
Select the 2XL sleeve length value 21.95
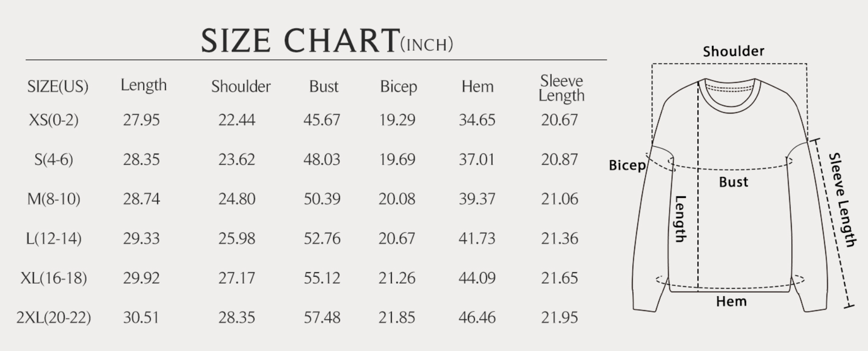[x=559, y=317]
